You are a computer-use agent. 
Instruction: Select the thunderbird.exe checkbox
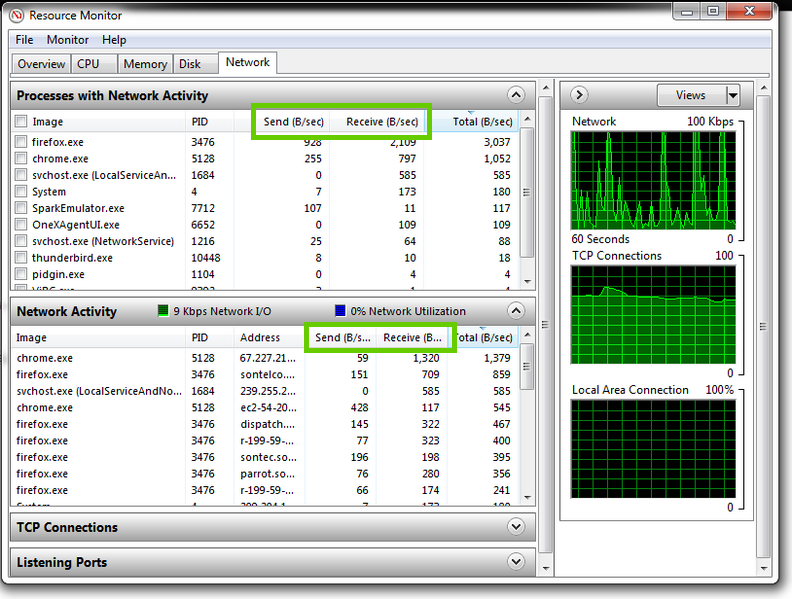pos(21,258)
